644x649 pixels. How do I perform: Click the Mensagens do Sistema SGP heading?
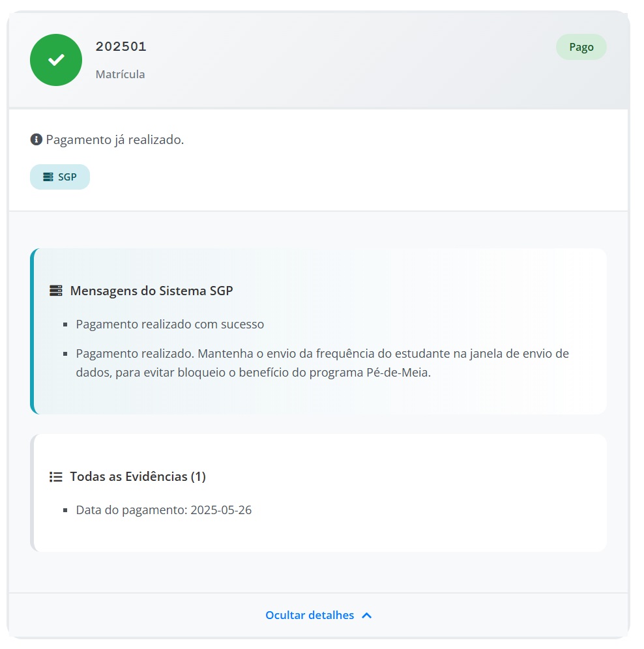[x=151, y=291]
